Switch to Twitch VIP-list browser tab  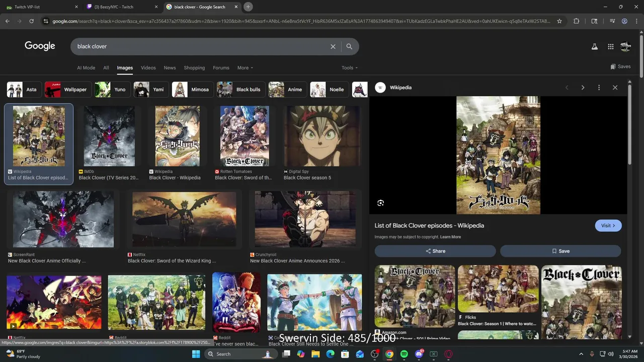click(42, 7)
